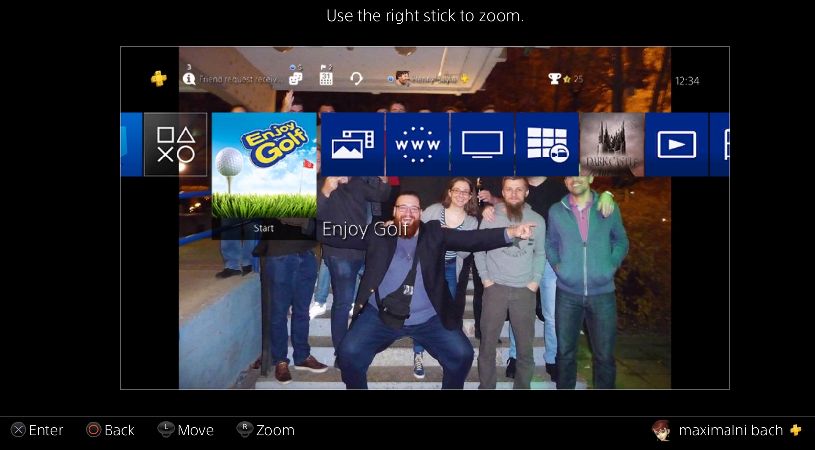Open the friend request notification

[x=190, y=78]
